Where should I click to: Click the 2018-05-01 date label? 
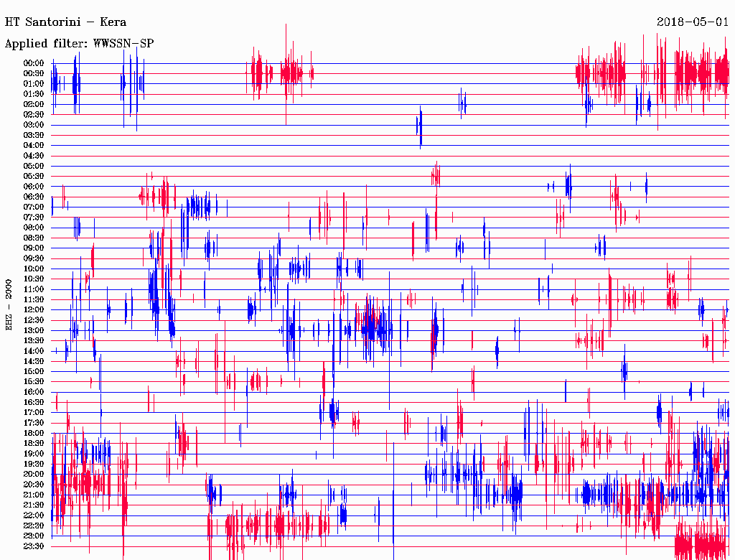pos(693,22)
